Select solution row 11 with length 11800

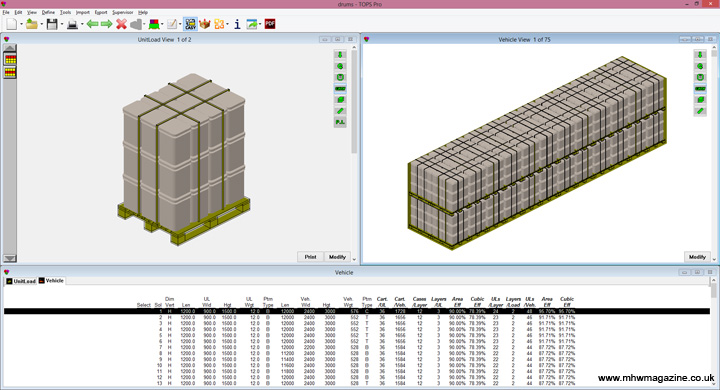coord(357,371)
